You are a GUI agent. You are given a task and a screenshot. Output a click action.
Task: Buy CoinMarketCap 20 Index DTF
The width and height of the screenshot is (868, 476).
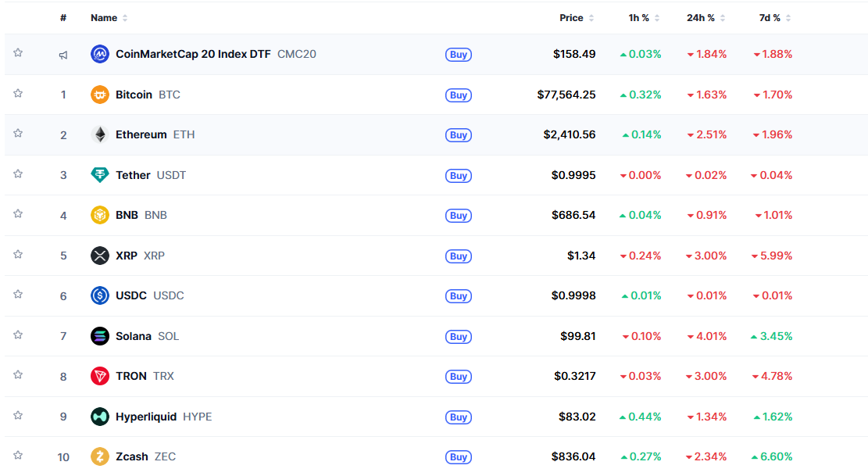tap(459, 54)
